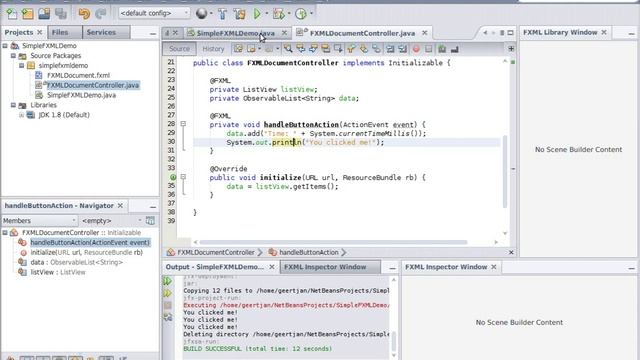Expand the JDK 1.8 (Default) node
This screenshot has height=360, width=640.
22,115
